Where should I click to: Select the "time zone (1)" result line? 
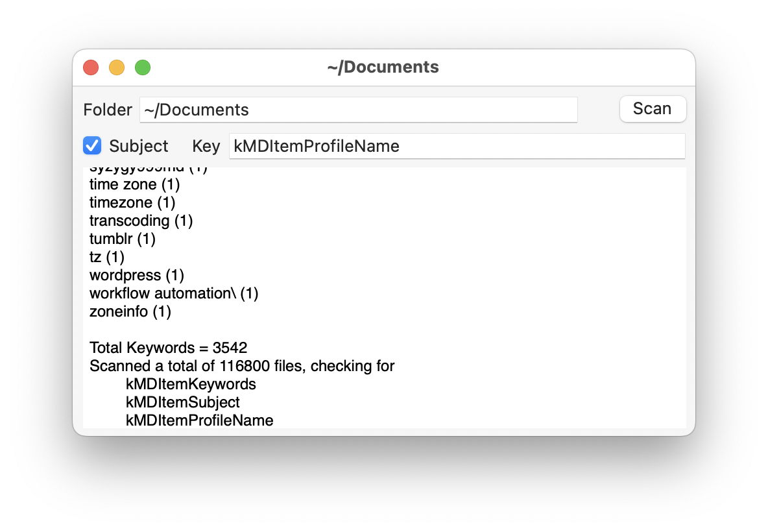coord(135,184)
